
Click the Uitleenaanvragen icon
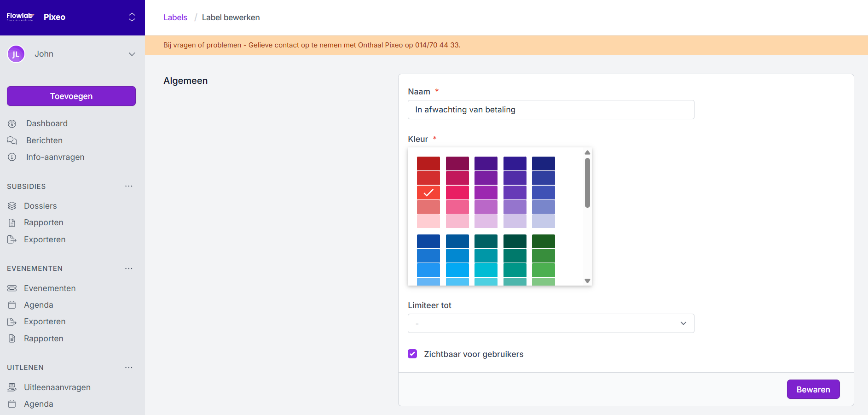(12, 387)
